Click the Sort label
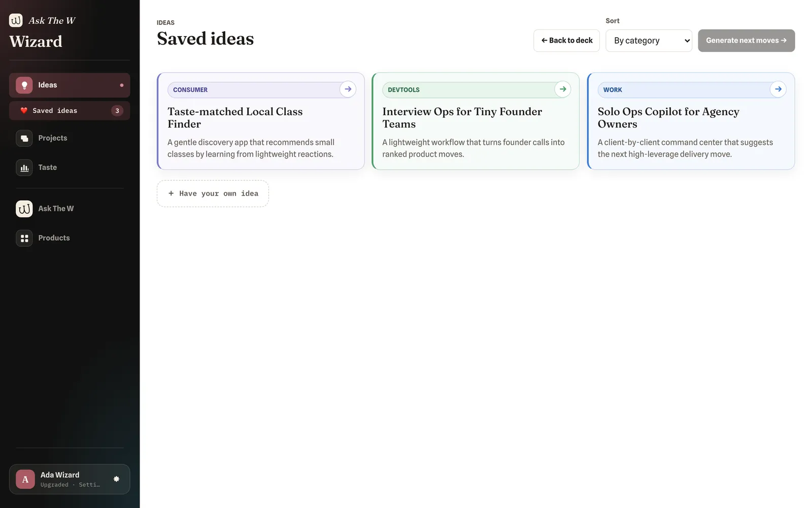This screenshot has height=508, width=812. coord(612,21)
